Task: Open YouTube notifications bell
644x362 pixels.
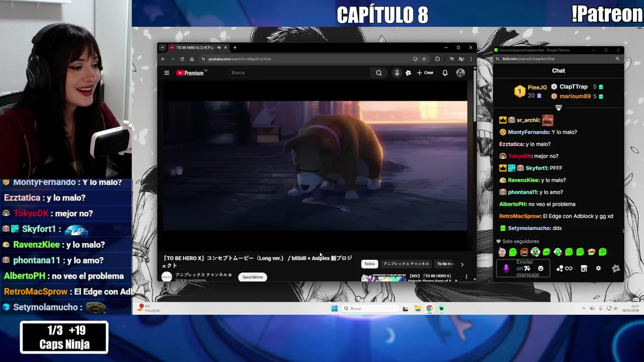Action: point(445,73)
